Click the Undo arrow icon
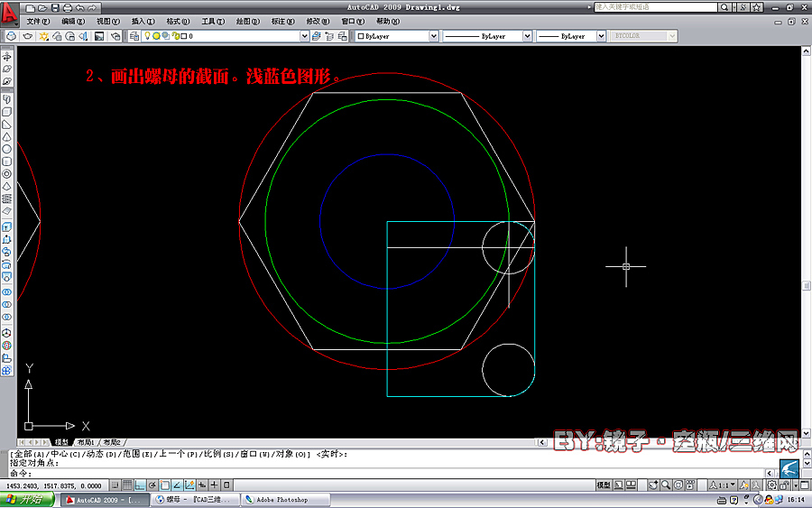 tap(79, 8)
